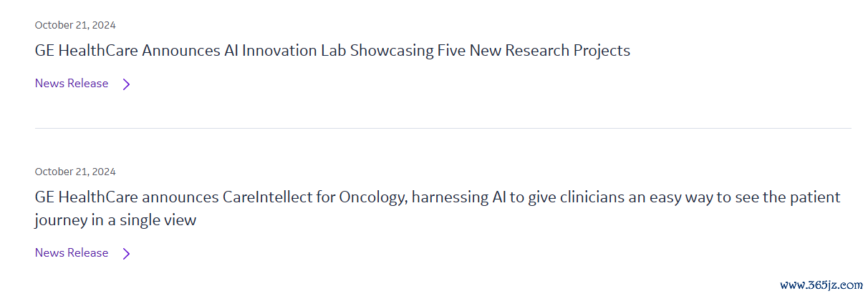Click the www.365jz.com watermark text
This screenshot has width=868, height=296.
pyautogui.click(x=821, y=285)
